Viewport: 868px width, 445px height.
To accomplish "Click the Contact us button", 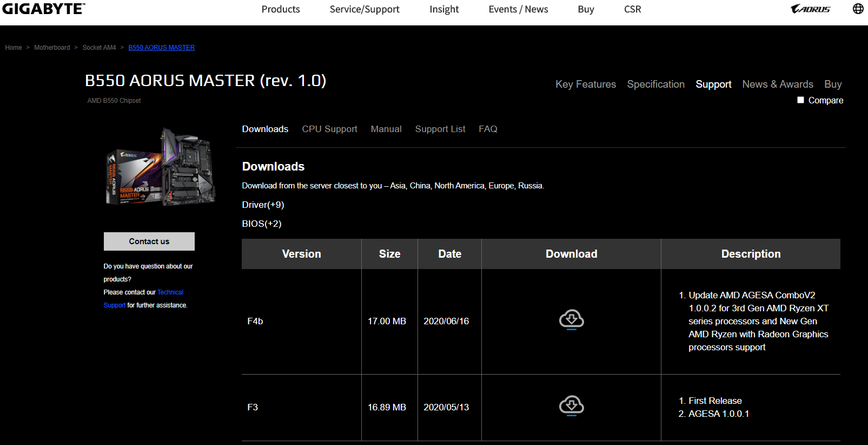I will [x=149, y=241].
